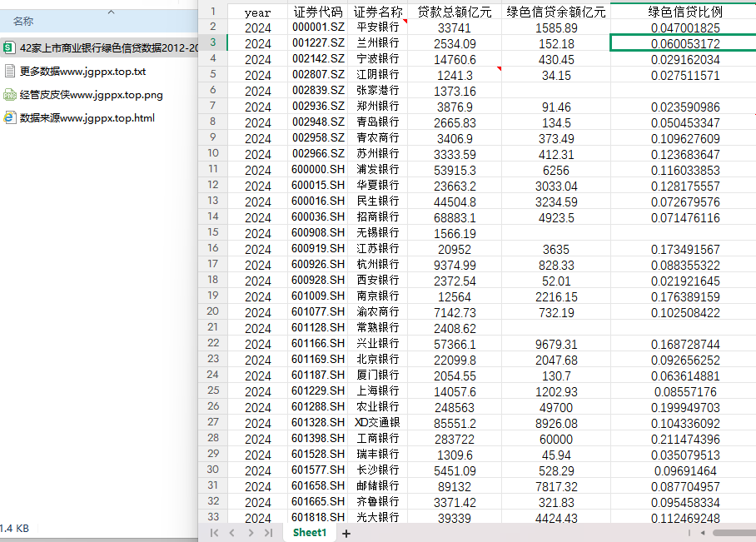Image resolution: width=756 pixels, height=542 pixels.
Task: Select the year header cell
Action: [x=257, y=12]
